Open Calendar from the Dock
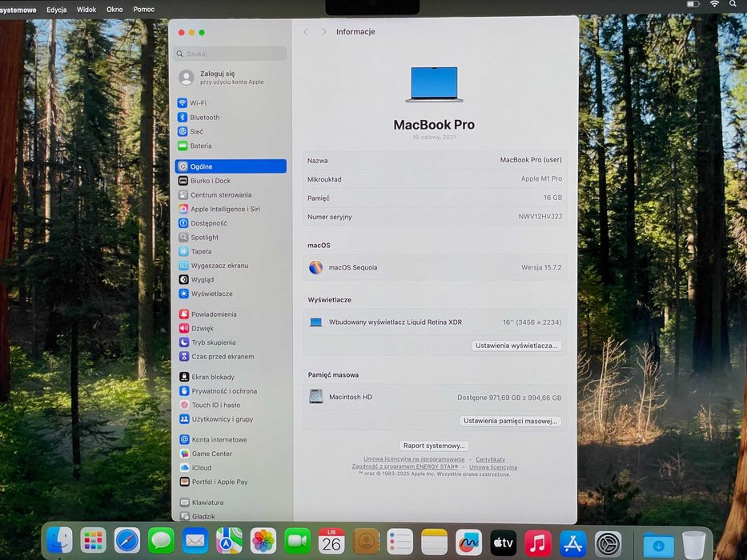Screen dimensions: 747x560 click(x=331, y=541)
